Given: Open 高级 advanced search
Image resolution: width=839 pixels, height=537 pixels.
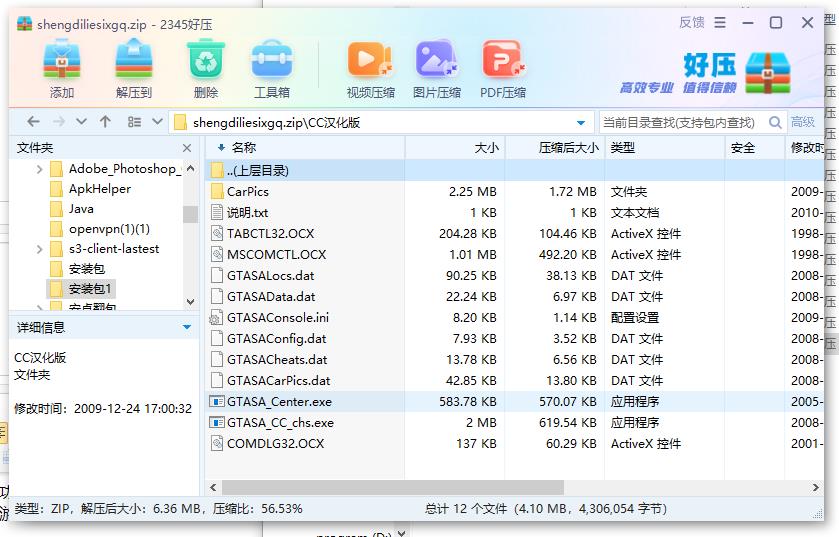Looking at the screenshot, I should click(x=803, y=122).
